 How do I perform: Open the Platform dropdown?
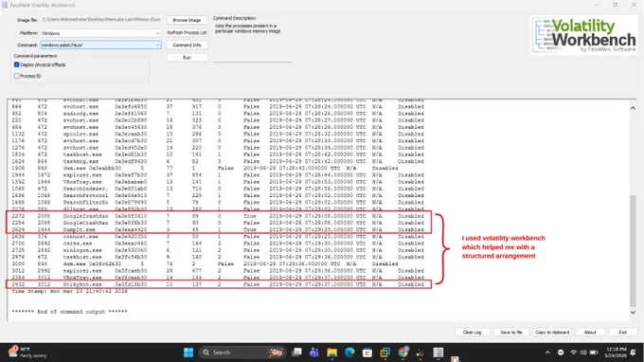100,33
